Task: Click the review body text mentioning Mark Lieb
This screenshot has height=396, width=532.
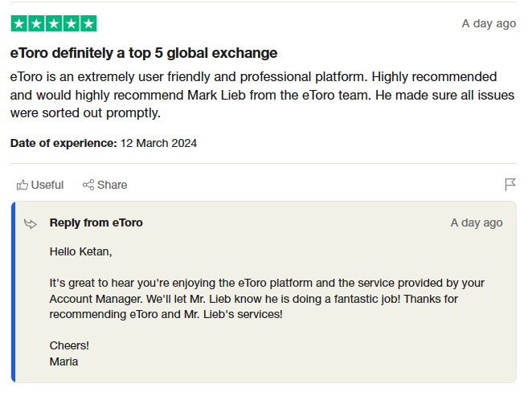Action: pos(254,95)
